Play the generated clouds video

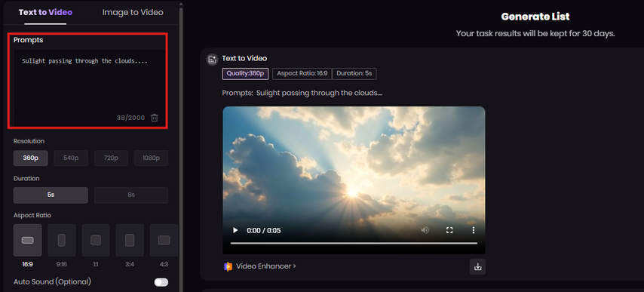coord(235,230)
